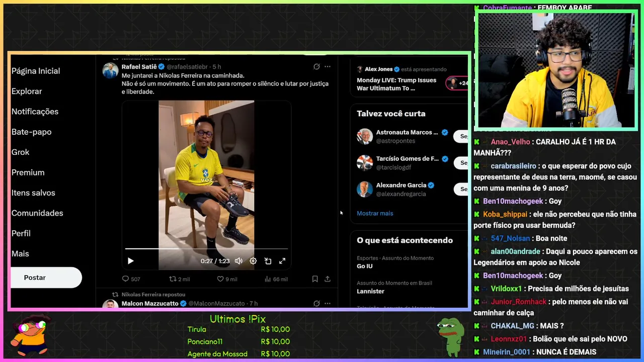Open Grok icon on Malcon Mazzucatto's post
Image resolution: width=644 pixels, height=362 pixels.
coord(316,304)
